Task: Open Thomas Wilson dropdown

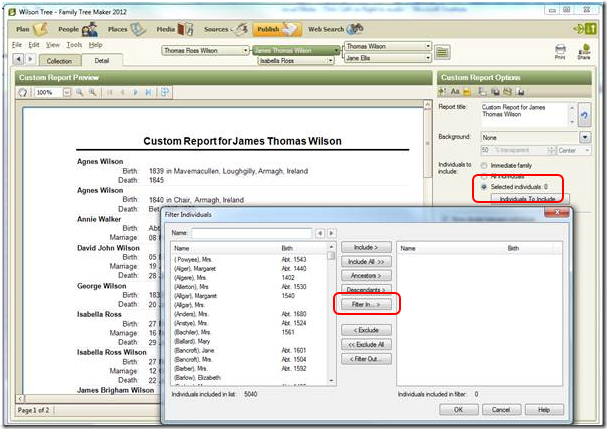Action: (x=428, y=46)
